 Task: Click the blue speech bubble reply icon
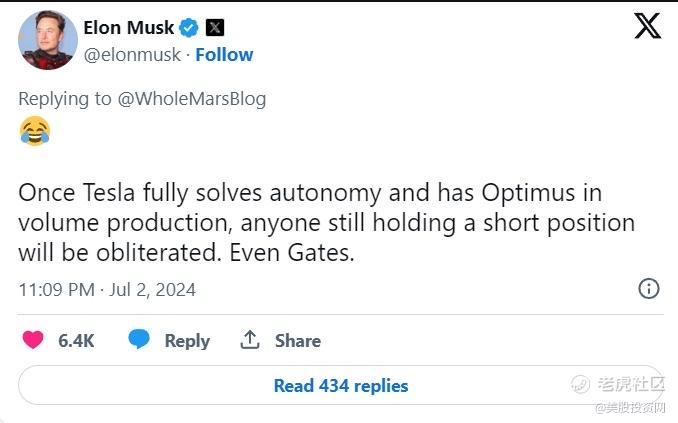pos(139,340)
